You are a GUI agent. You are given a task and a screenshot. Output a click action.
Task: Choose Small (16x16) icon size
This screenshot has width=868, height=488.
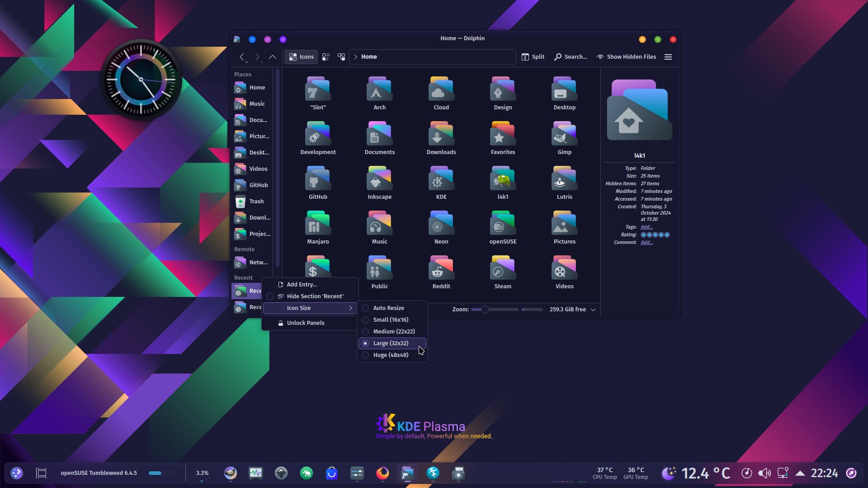(x=391, y=320)
